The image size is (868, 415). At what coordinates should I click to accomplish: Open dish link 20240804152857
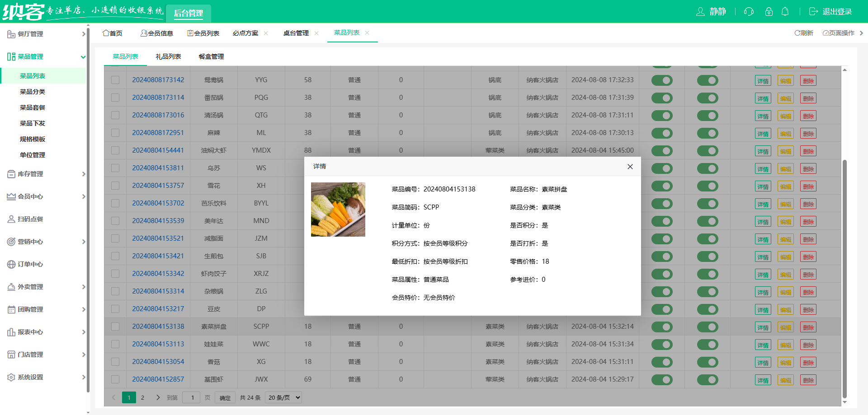click(x=158, y=379)
